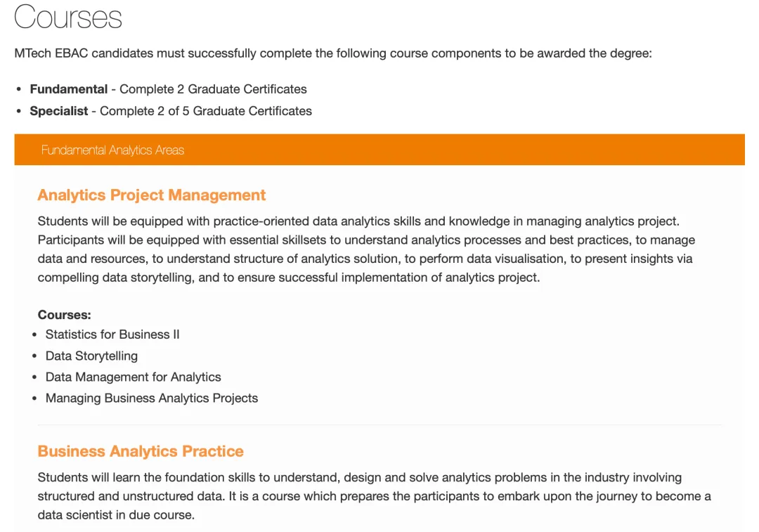Click divider line above Business Analytics Practice
Screen dimensions: 759x532
[x=379, y=424]
